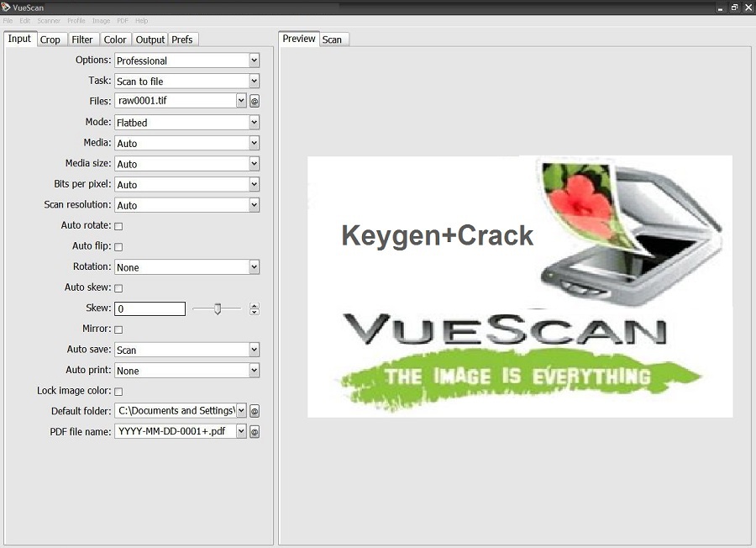756x548 pixels.
Task: Open the Auto save dropdown
Action: point(187,350)
